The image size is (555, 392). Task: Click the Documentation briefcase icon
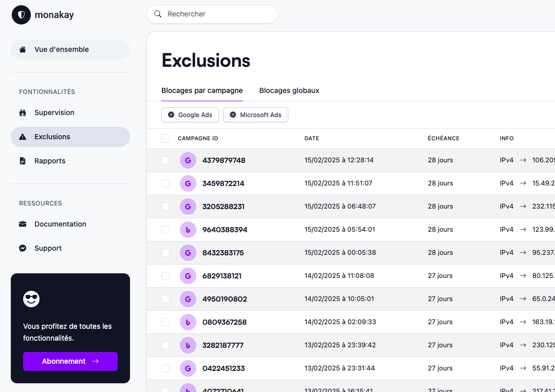pyautogui.click(x=23, y=224)
